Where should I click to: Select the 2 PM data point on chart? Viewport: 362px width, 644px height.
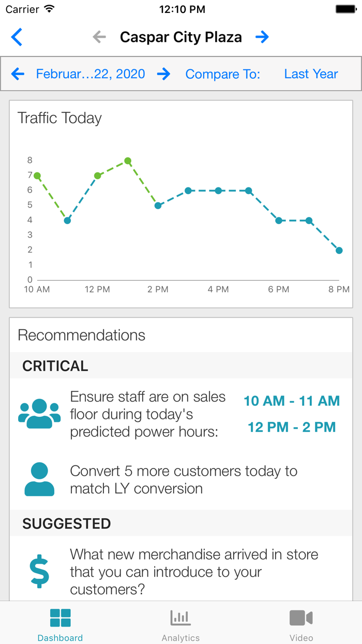(158, 206)
